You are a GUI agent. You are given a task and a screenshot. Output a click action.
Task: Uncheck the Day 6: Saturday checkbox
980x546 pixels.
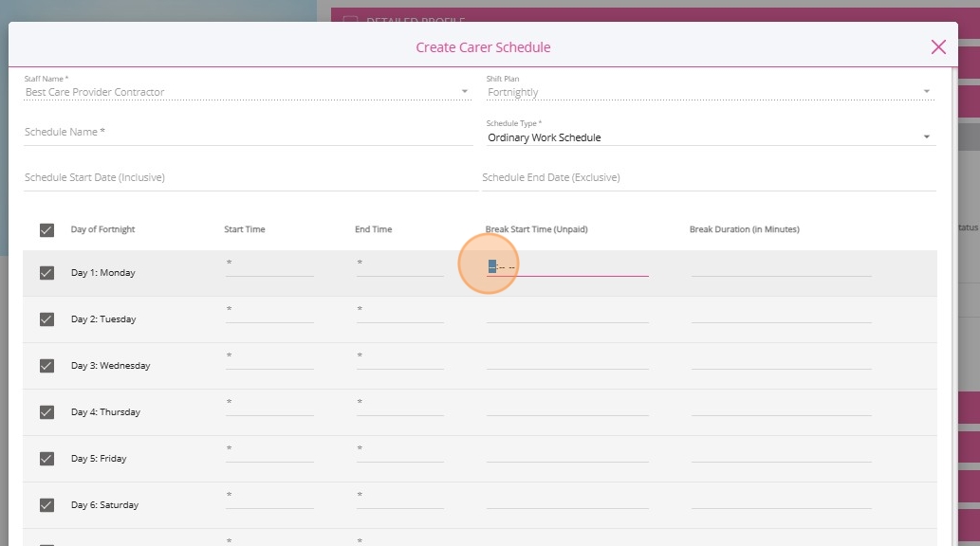(x=46, y=505)
